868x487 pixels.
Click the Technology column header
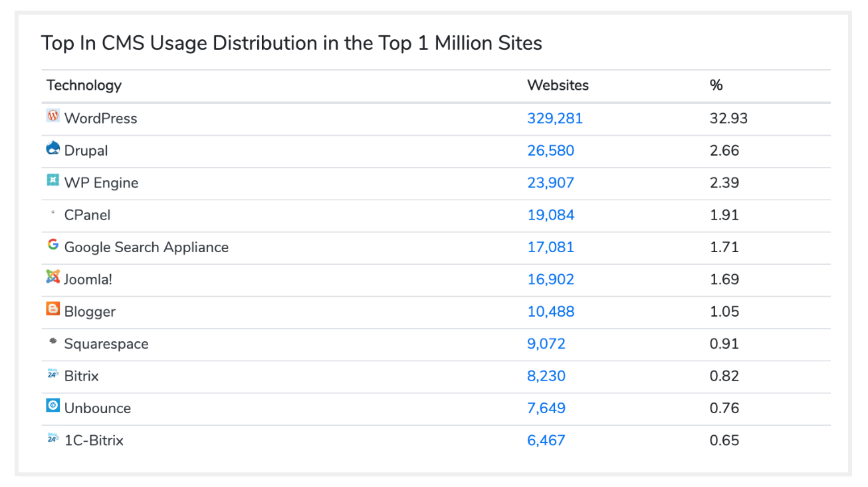tap(84, 85)
